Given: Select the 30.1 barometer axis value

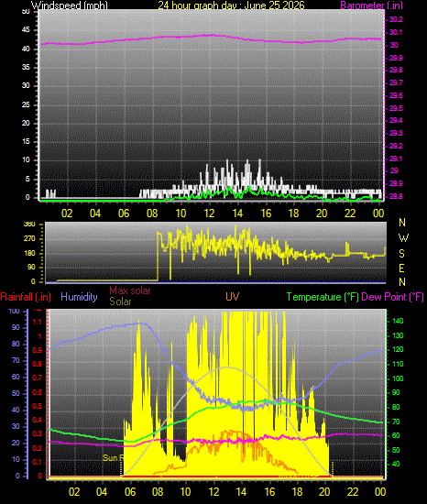Looking at the screenshot, I should pos(396,32).
